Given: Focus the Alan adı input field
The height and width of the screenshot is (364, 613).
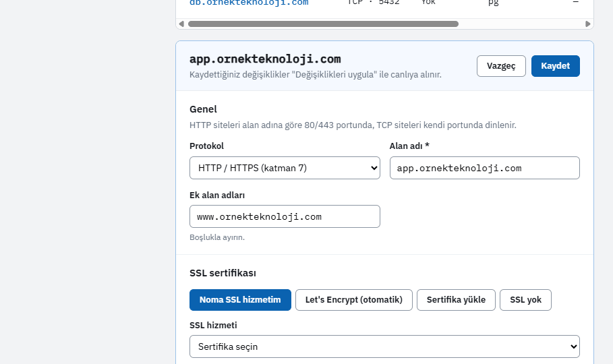Looking at the screenshot, I should [x=484, y=168].
